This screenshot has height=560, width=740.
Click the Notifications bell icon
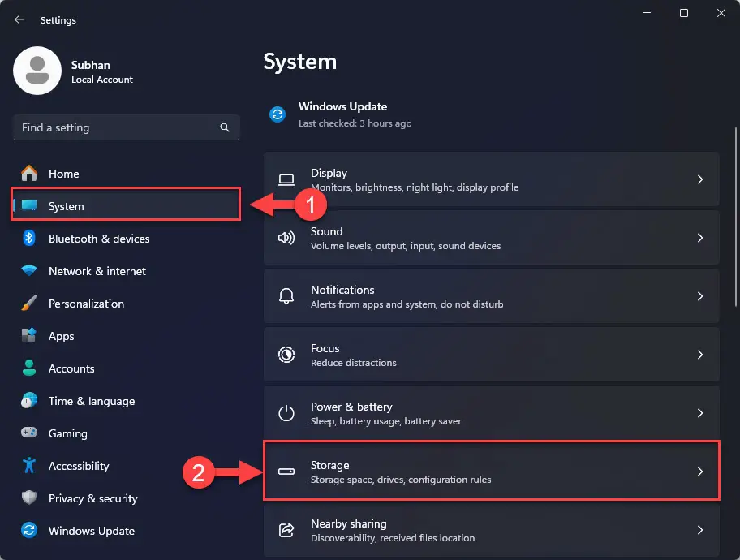286,296
